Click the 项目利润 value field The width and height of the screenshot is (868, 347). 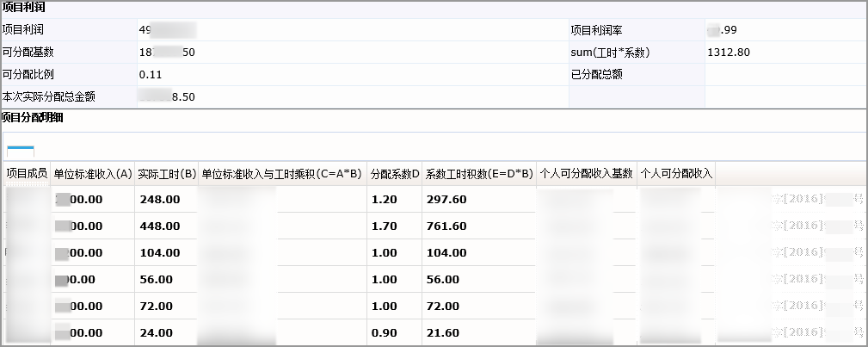(x=353, y=30)
